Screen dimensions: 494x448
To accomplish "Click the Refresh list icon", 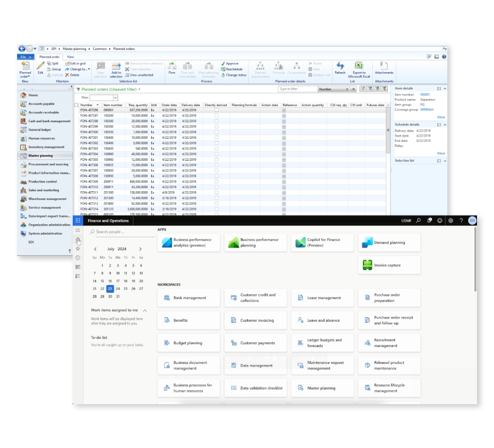I will pyautogui.click(x=340, y=67).
